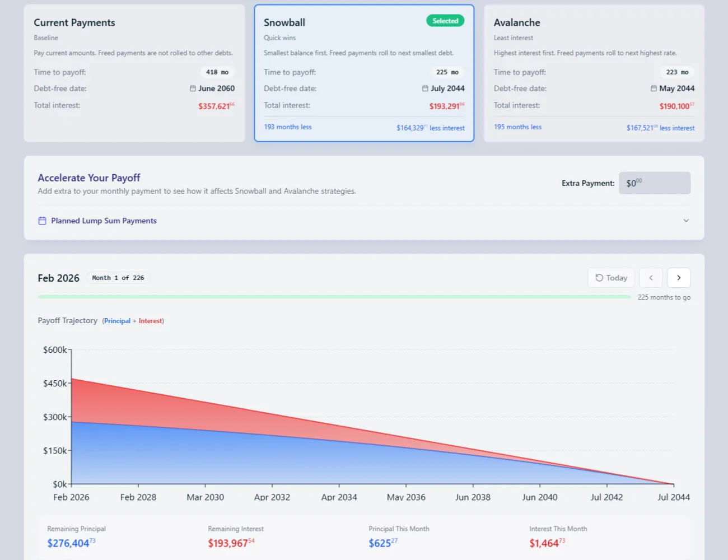Click the Interest legend label above the chart
Screen dimensions: 728x560
click(x=150, y=321)
